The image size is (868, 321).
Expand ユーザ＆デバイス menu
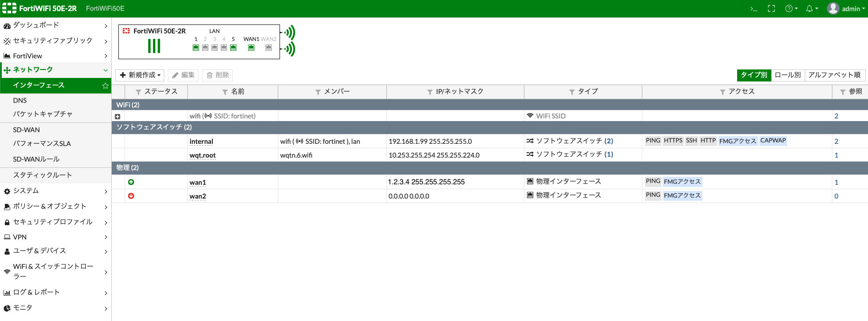(56, 252)
